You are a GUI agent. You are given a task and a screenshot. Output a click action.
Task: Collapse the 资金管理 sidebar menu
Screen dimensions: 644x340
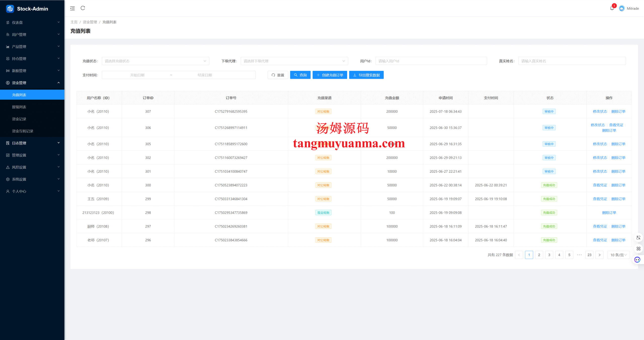pyautogui.click(x=32, y=83)
